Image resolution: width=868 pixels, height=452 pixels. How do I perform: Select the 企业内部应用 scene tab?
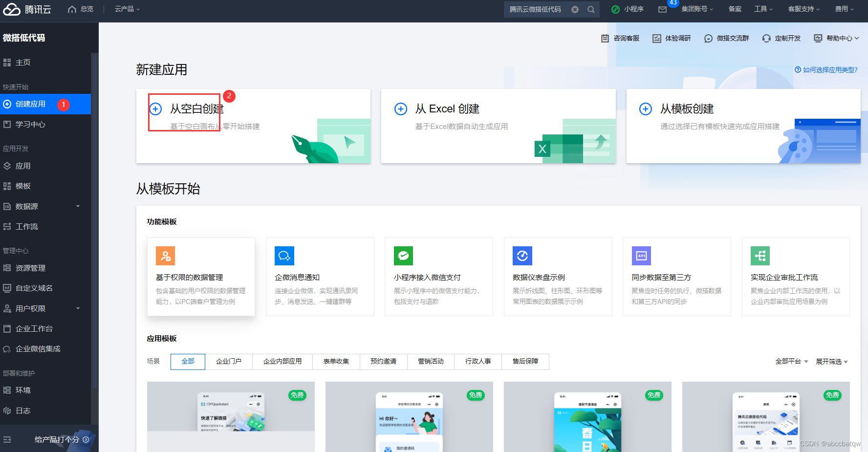[282, 362]
